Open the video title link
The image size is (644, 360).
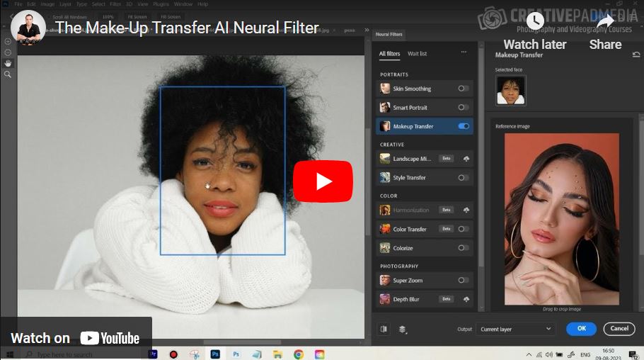pyautogui.click(x=187, y=28)
